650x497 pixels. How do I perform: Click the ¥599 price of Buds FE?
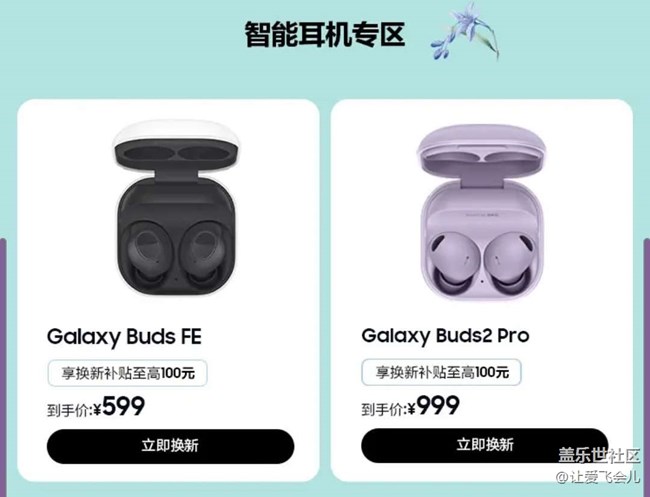[x=119, y=407]
